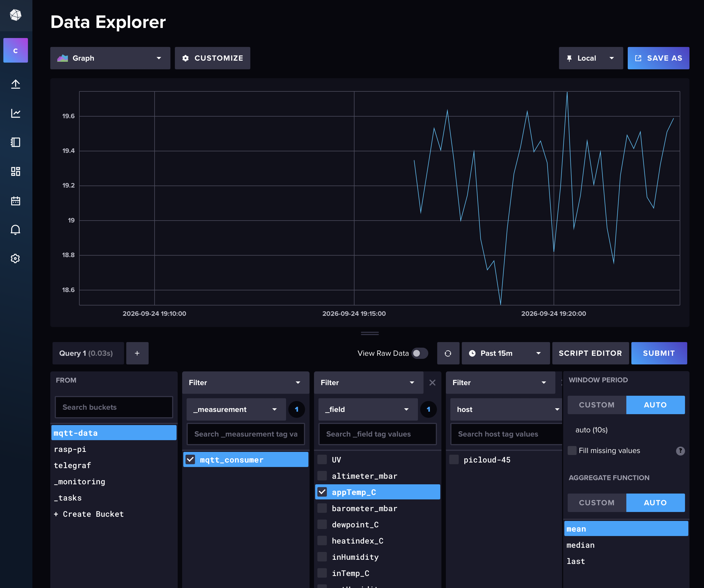Image resolution: width=704 pixels, height=588 pixels.
Task: Open Alerts bell icon in sidebar
Action: point(15,230)
